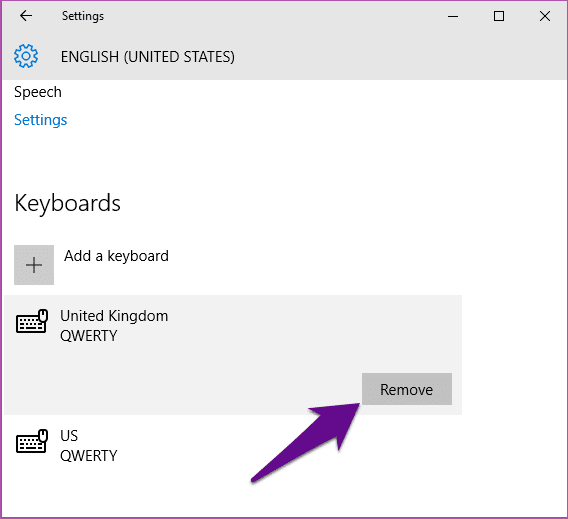Click the blue gear icon beside ENGLISH (UNITED STATES)
Image resolution: width=568 pixels, height=519 pixels.
(26, 56)
